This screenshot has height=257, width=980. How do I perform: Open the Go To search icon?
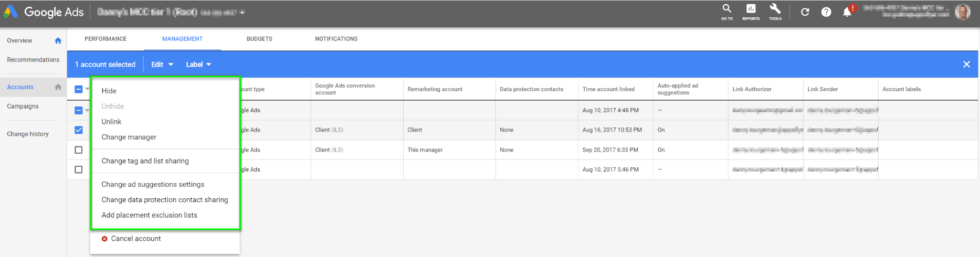(x=726, y=11)
